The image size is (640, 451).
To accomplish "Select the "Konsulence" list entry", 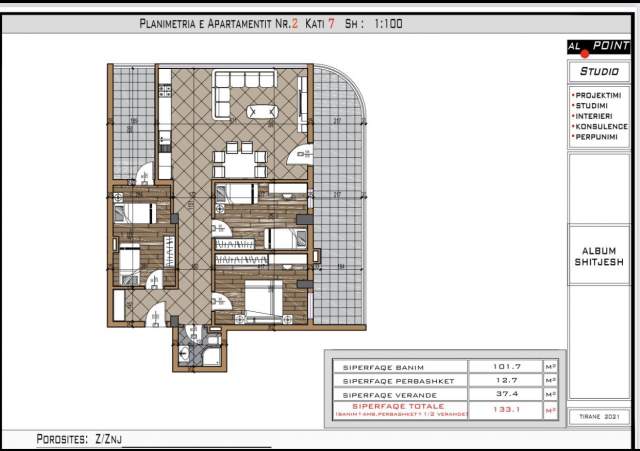I will (x=600, y=127).
